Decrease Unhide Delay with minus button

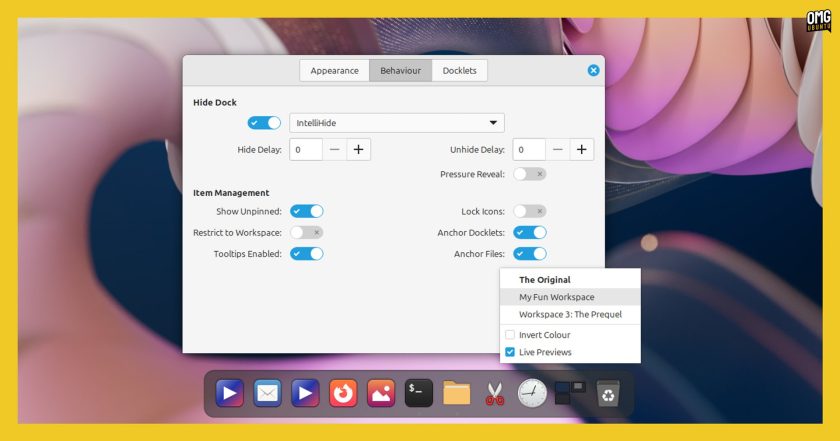pos(557,150)
